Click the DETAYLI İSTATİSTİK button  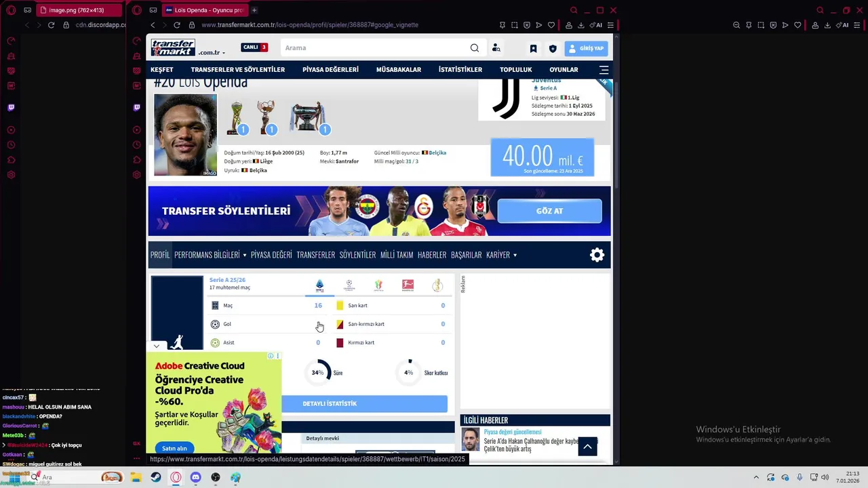(x=330, y=404)
